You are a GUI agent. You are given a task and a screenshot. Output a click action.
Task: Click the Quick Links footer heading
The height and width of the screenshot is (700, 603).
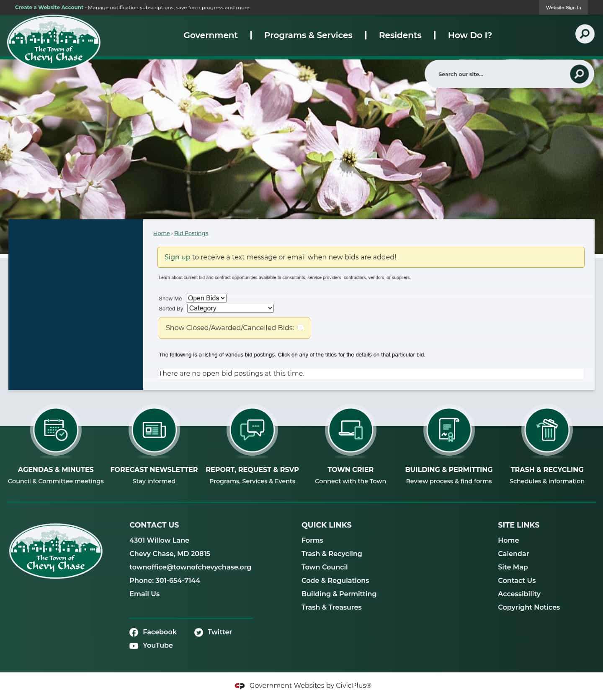click(x=327, y=525)
